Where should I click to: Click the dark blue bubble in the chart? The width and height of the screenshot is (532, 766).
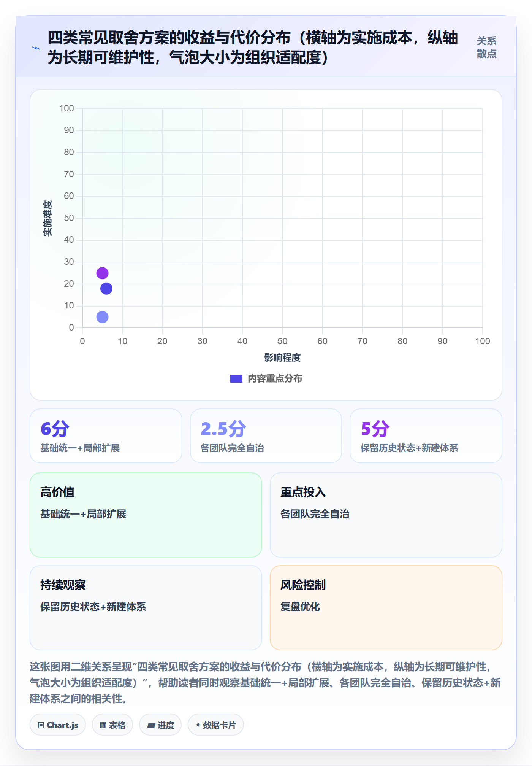tap(106, 289)
